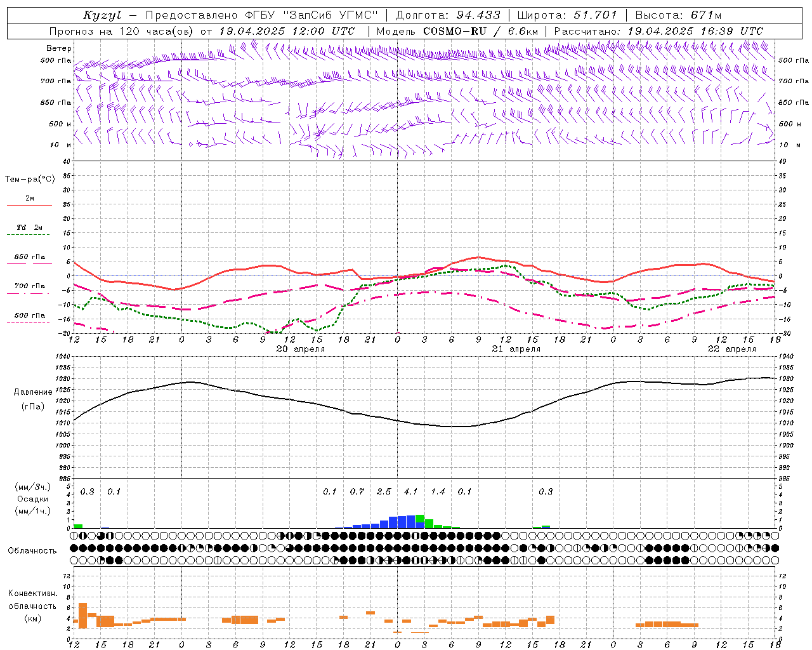Click the solid red "2м" temperature legend entry

pyautogui.click(x=30, y=199)
